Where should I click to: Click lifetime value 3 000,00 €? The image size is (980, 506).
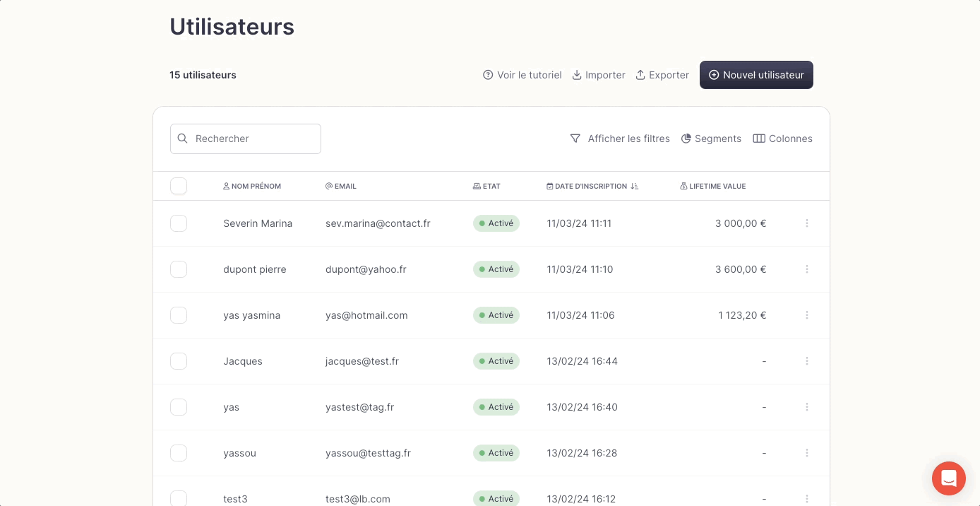coord(741,223)
